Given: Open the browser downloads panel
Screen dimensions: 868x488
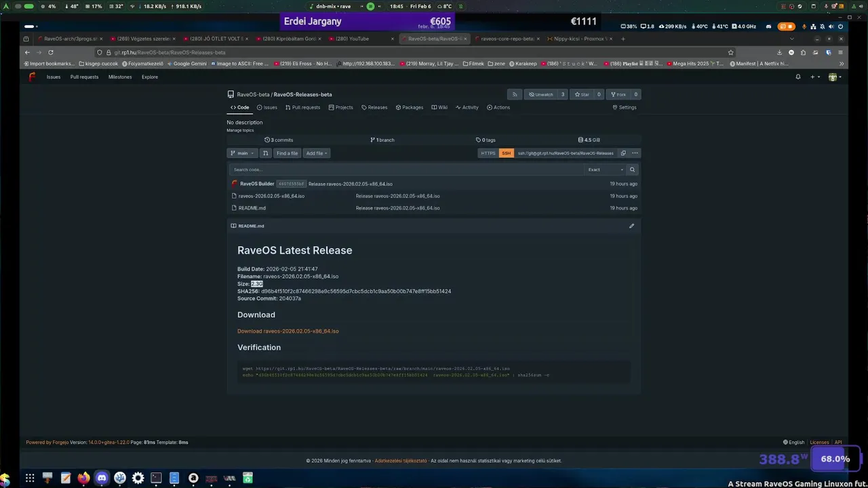Looking at the screenshot, I should coord(779,52).
